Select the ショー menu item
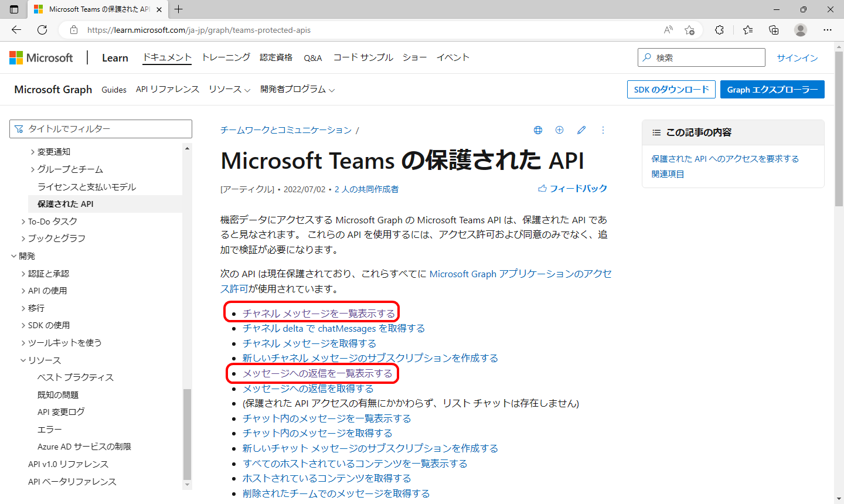This screenshot has height=504, width=844. [x=414, y=57]
